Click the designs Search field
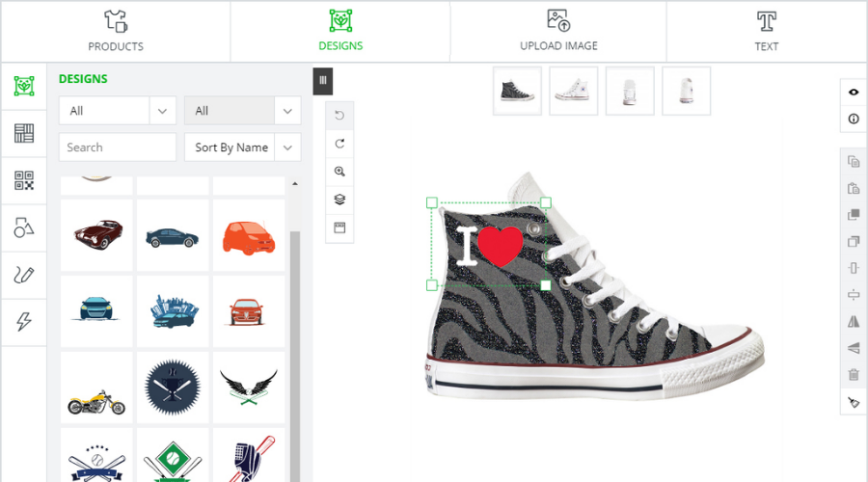Screen dimensions: 868x482 [x=118, y=147]
